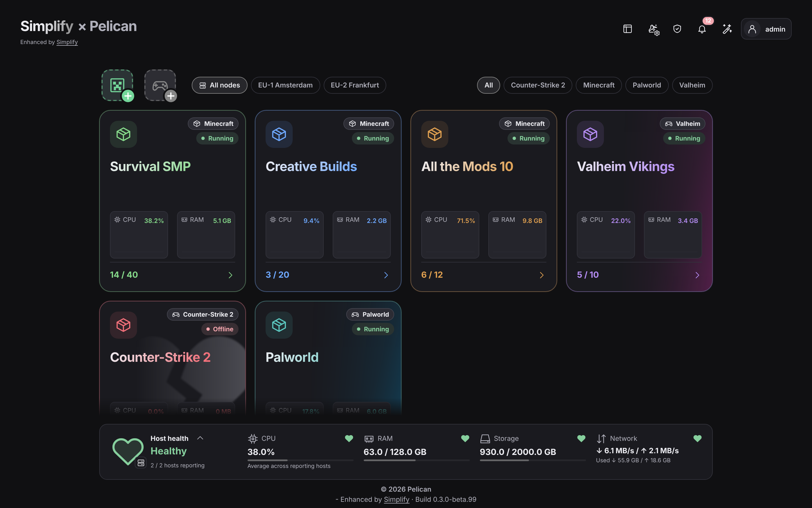Open Valheim Vikings via its chevron arrow
This screenshot has height=508, width=812.
[x=697, y=275]
